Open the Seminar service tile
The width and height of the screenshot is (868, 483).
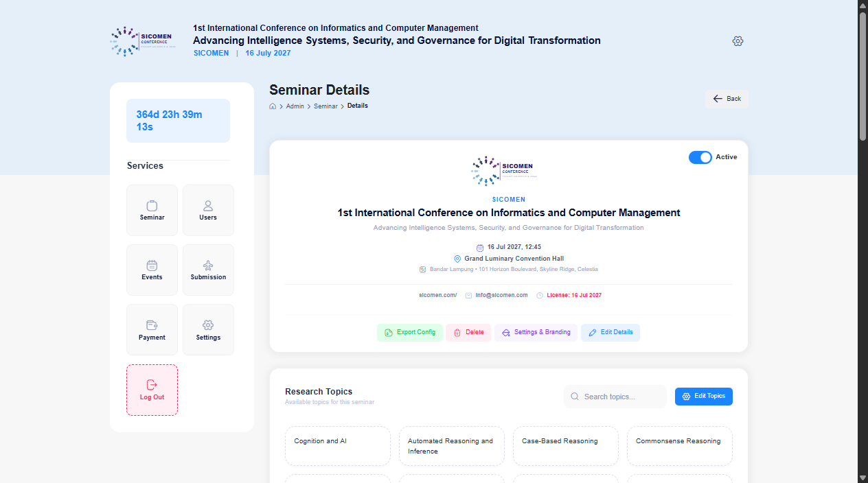(x=152, y=210)
